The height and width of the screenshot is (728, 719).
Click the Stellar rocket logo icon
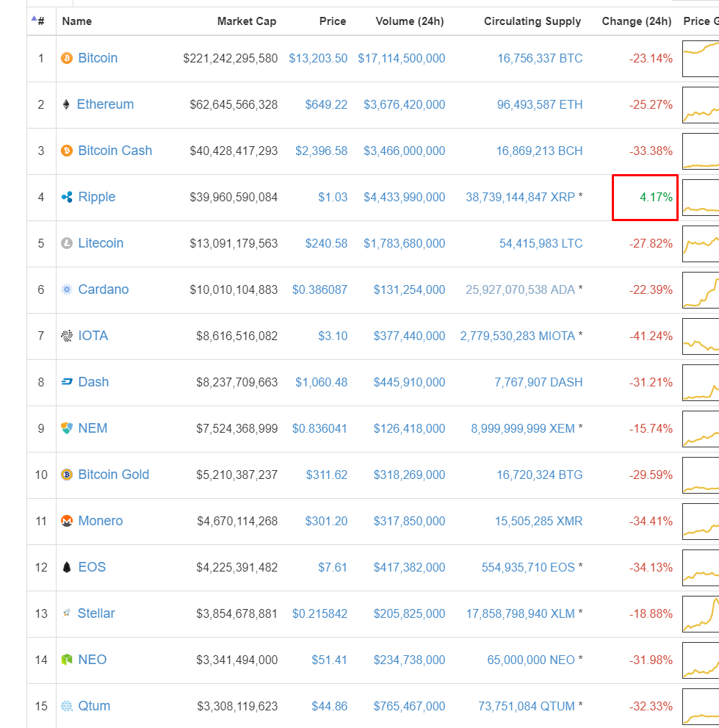tap(66, 613)
